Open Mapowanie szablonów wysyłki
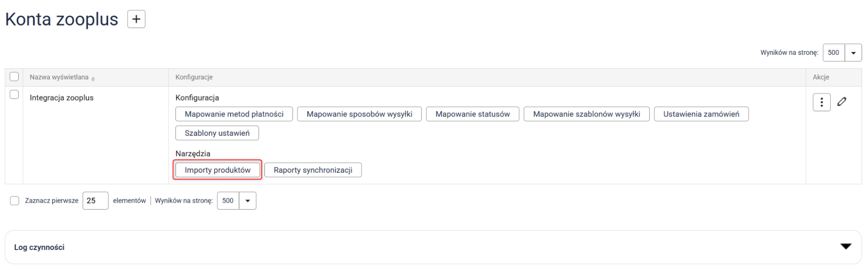This screenshot has width=868, height=270. 586,114
